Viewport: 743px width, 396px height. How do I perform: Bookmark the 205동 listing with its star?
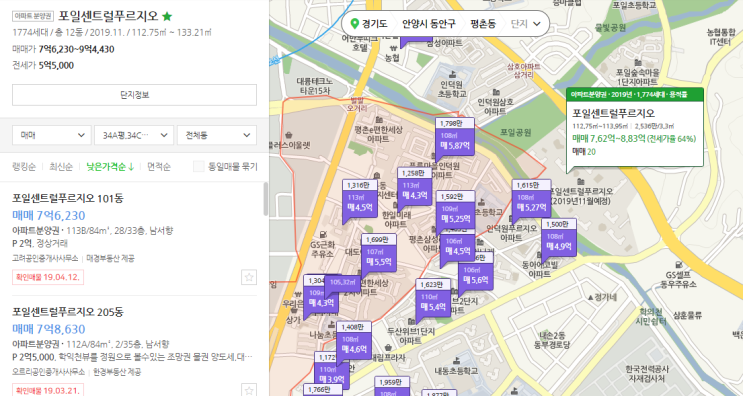249,391
